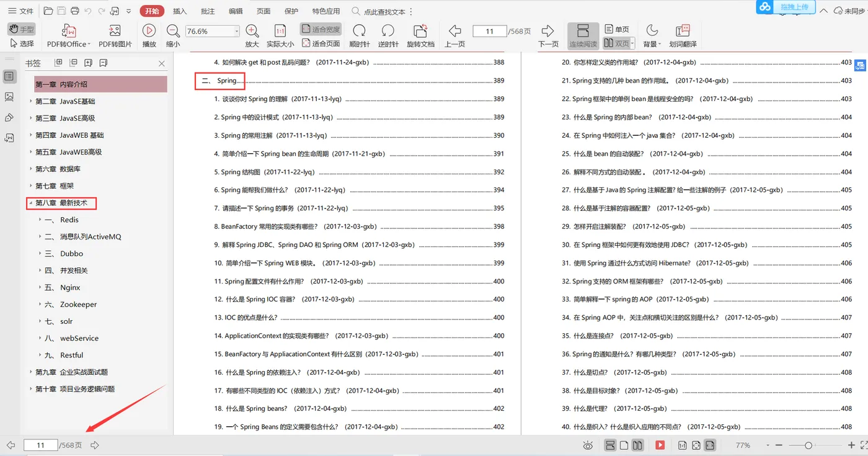Click the save icon in quick access bar

click(x=62, y=11)
